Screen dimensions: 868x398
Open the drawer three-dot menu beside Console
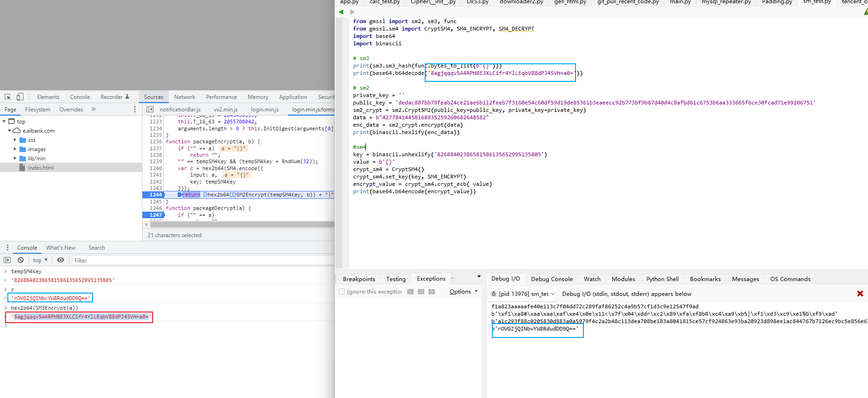(x=7, y=248)
